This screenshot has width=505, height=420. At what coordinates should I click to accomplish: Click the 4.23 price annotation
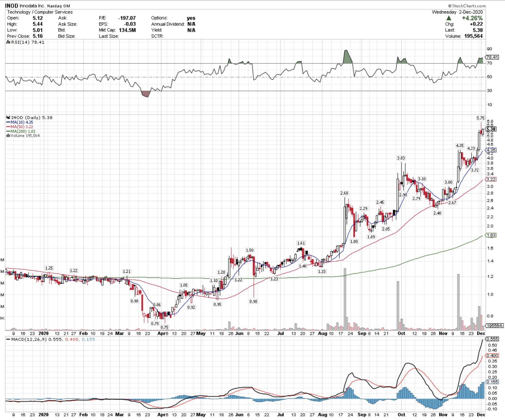pyautogui.click(x=471, y=149)
